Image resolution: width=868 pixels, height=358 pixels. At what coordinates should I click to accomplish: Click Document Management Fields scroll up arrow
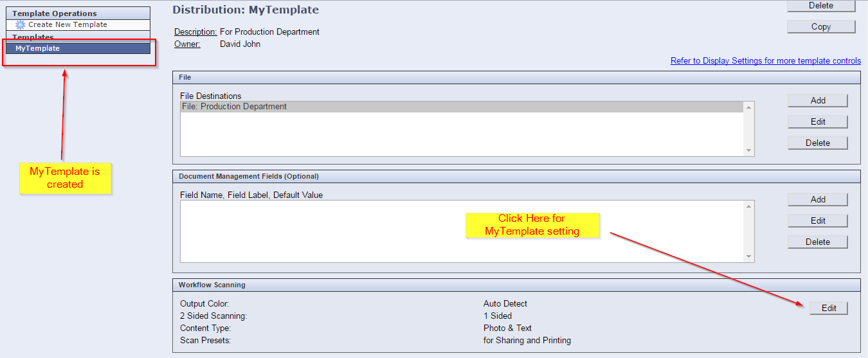[x=748, y=206]
